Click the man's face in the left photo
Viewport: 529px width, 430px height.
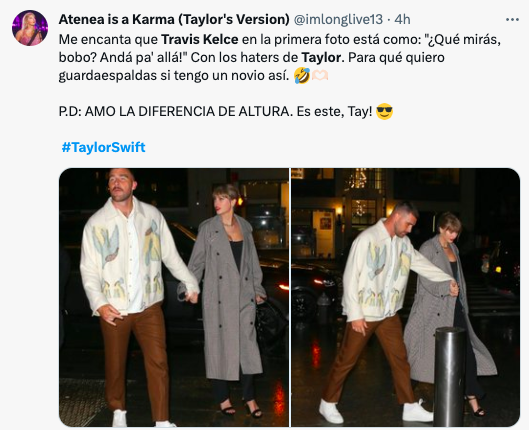tap(121, 186)
